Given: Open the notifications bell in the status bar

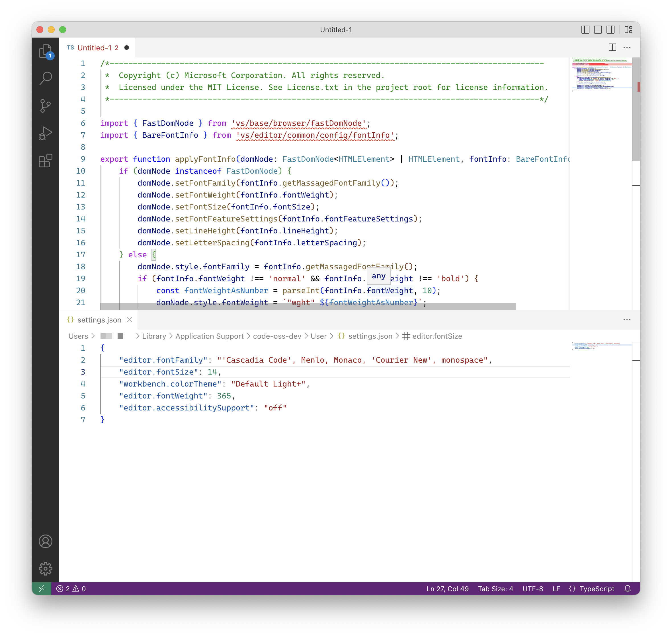Looking at the screenshot, I should [628, 589].
